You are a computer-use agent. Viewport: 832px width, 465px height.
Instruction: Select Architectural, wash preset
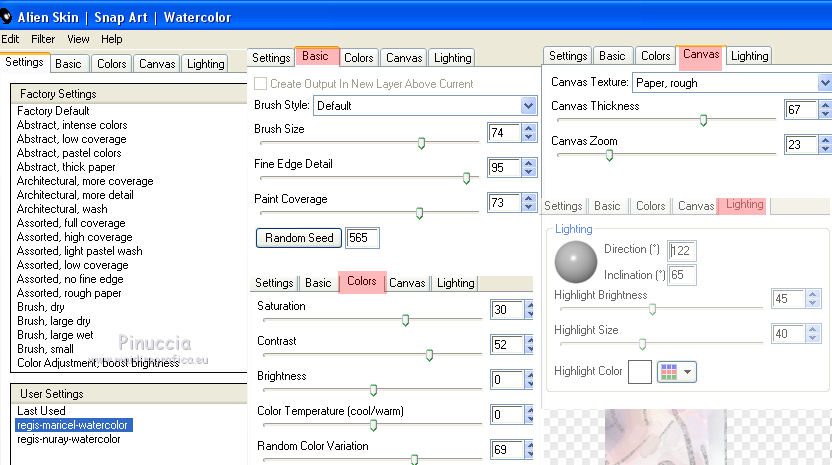pyautogui.click(x=62, y=209)
